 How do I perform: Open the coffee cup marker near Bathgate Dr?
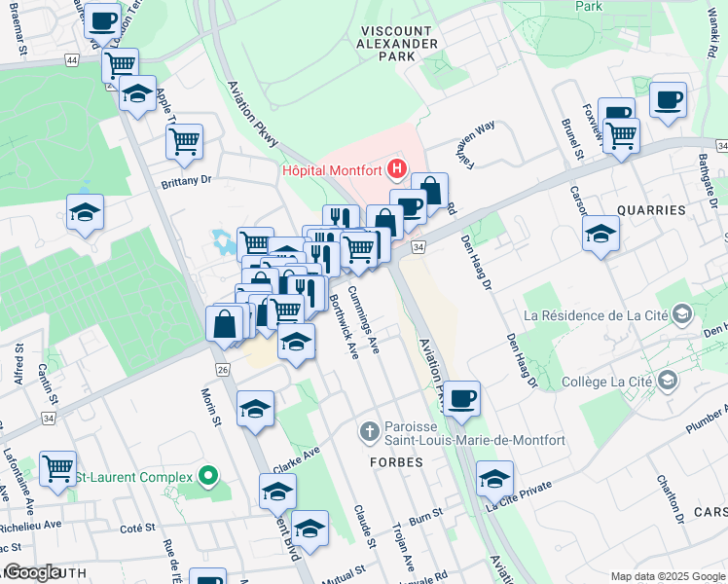point(668,100)
